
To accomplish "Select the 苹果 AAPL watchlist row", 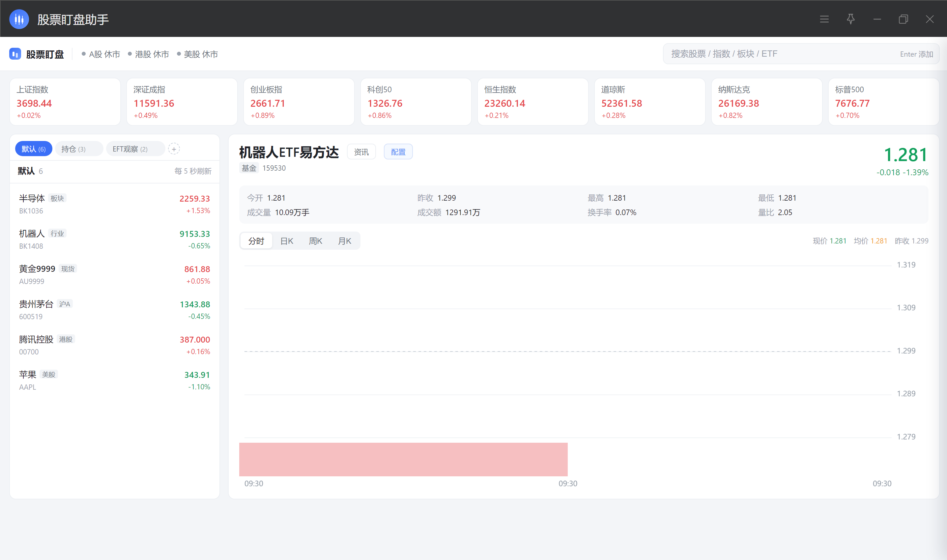I will (x=115, y=380).
